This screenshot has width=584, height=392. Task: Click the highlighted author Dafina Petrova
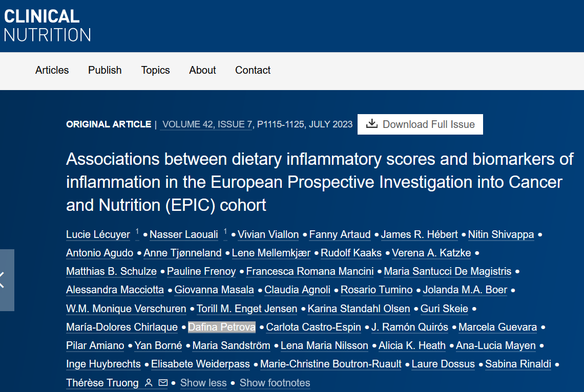point(221,327)
